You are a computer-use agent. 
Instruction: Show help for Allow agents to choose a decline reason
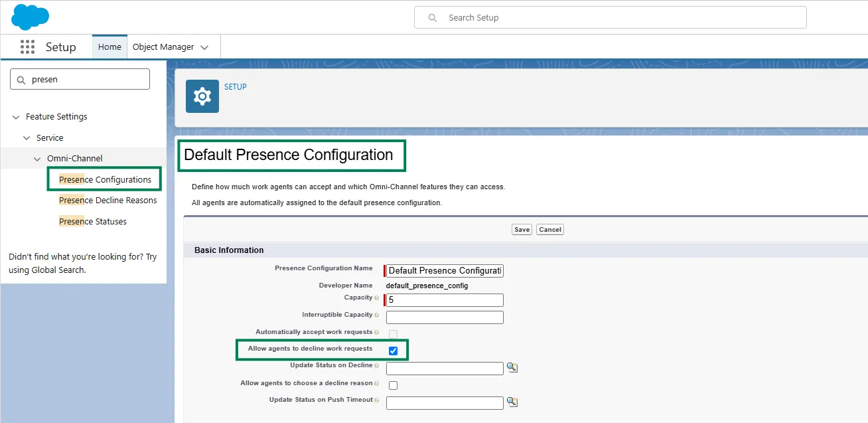pyautogui.click(x=377, y=383)
